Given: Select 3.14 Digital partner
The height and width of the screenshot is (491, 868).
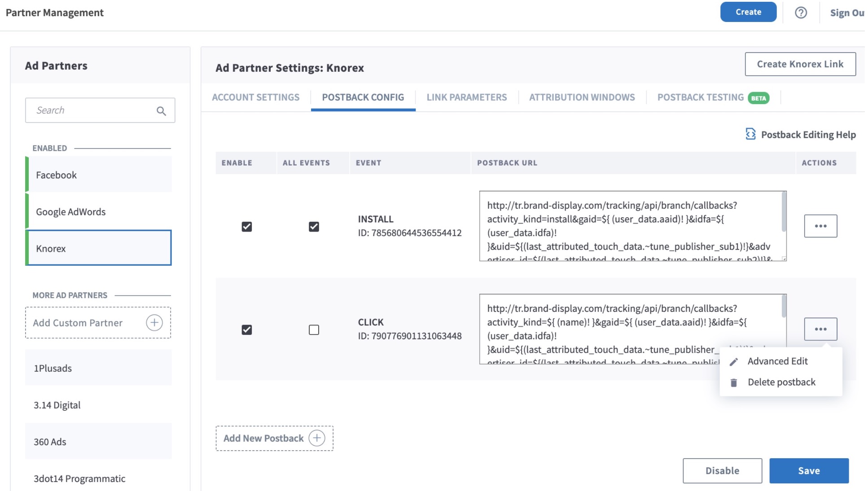Looking at the screenshot, I should [98, 405].
